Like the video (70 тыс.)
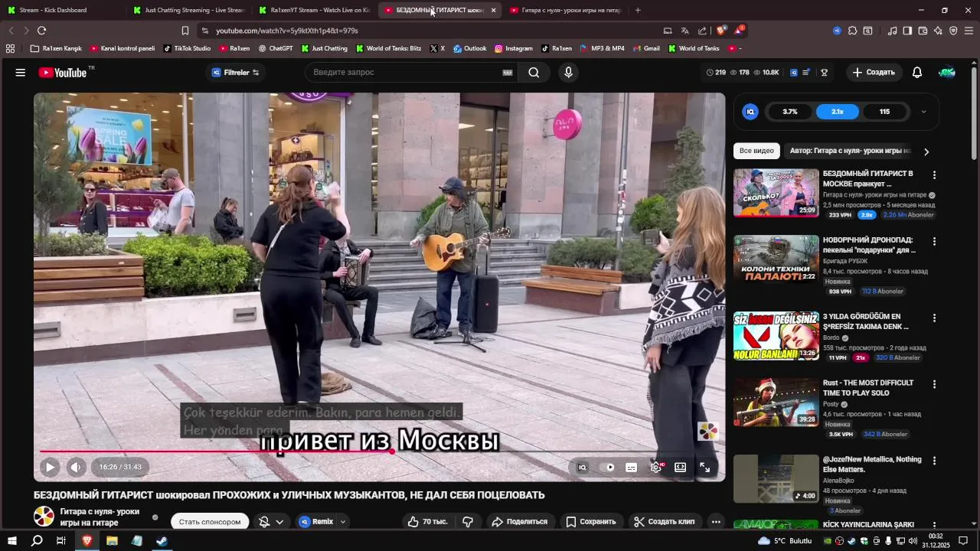This screenshot has height=551, width=980. tap(427, 522)
